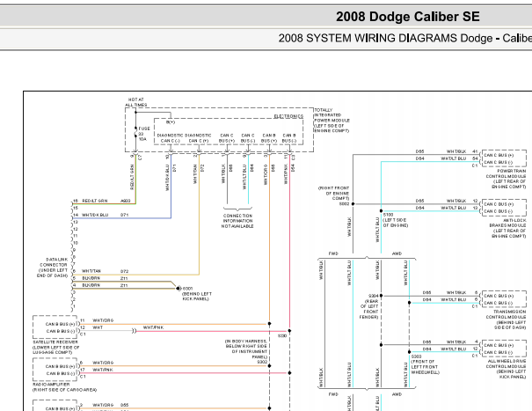Click the "RADIO AMPLIFIER" component label
The image size is (532, 411).
[64, 387]
